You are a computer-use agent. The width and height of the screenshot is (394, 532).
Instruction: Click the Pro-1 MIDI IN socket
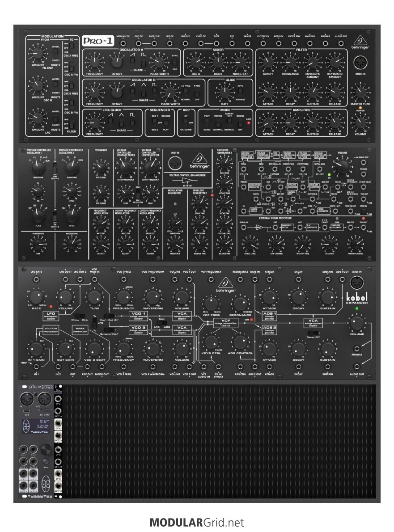pos(360,63)
